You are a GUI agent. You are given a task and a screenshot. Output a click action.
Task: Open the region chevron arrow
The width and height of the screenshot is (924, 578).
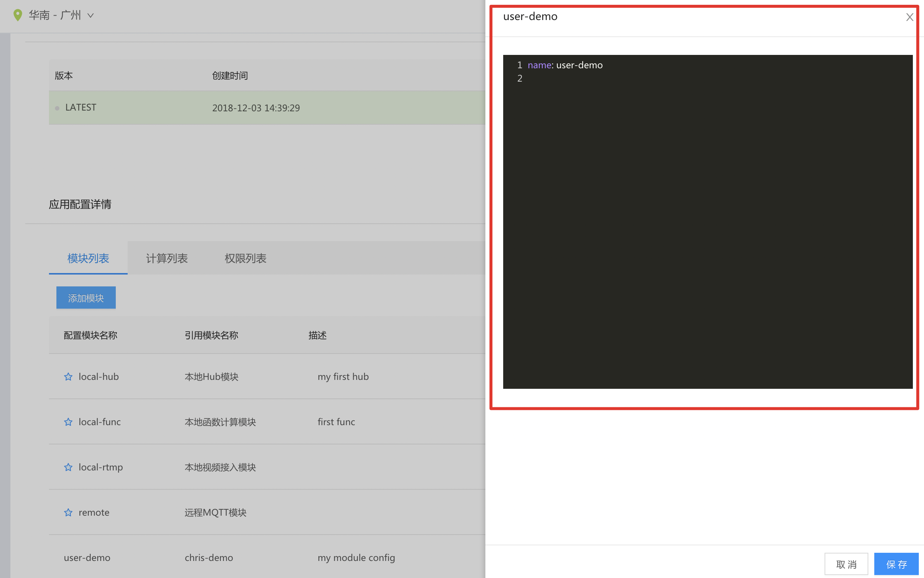coord(91,16)
